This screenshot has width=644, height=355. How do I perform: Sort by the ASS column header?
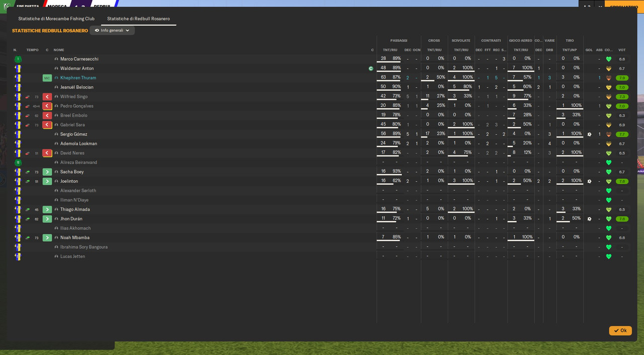[599, 50]
